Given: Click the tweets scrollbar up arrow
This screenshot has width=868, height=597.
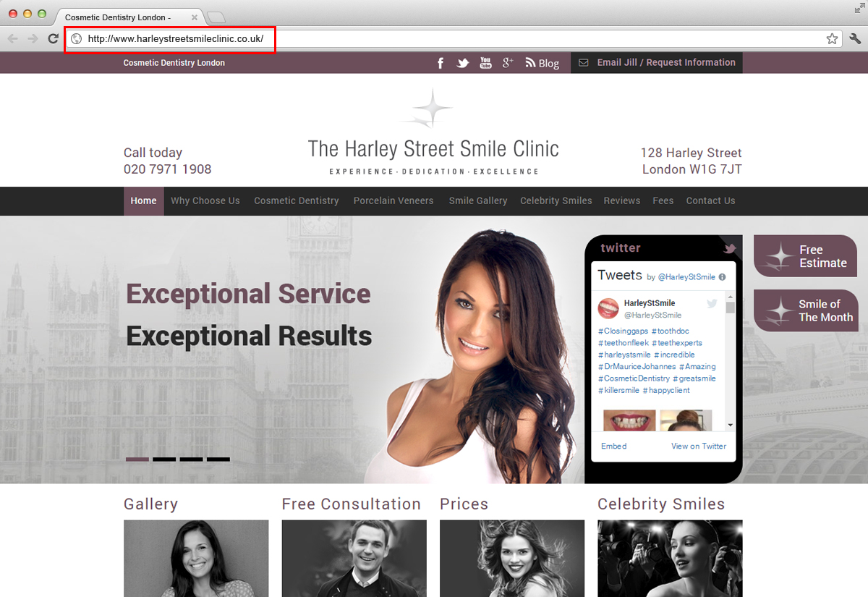Looking at the screenshot, I should click(x=731, y=296).
